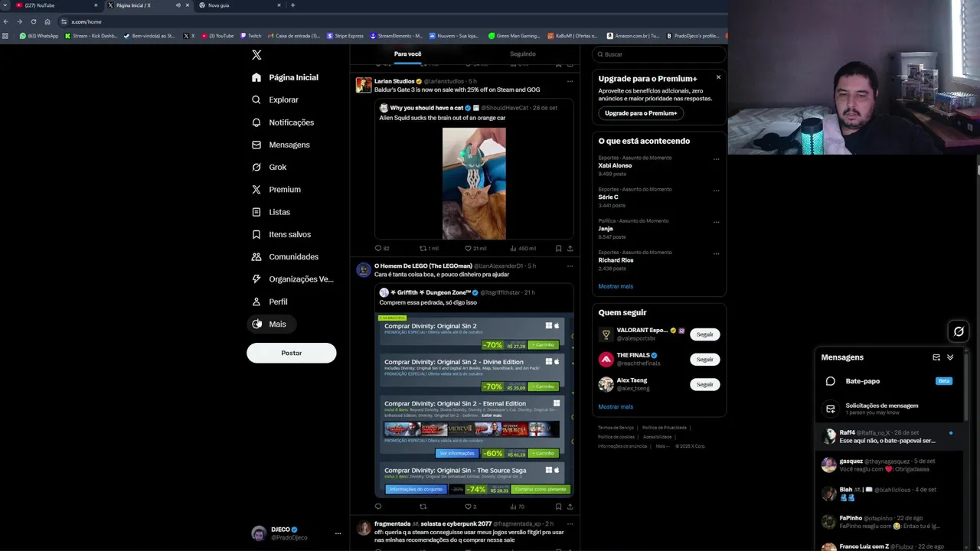Open Listas in the sidebar
The height and width of the screenshot is (551, 980).
(x=270, y=212)
